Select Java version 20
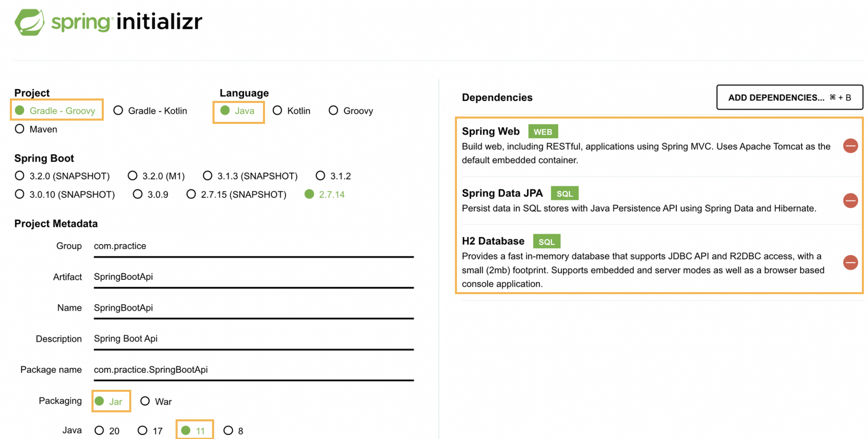Screen dimensions: 868x439 coord(99,430)
